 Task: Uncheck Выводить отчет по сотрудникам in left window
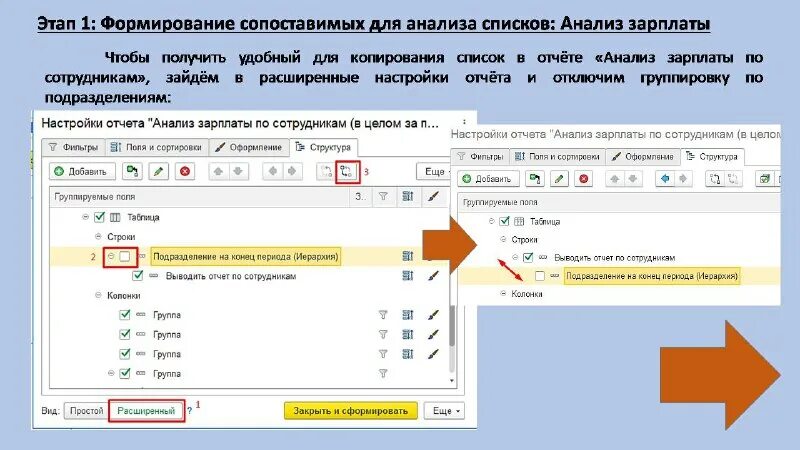138,276
